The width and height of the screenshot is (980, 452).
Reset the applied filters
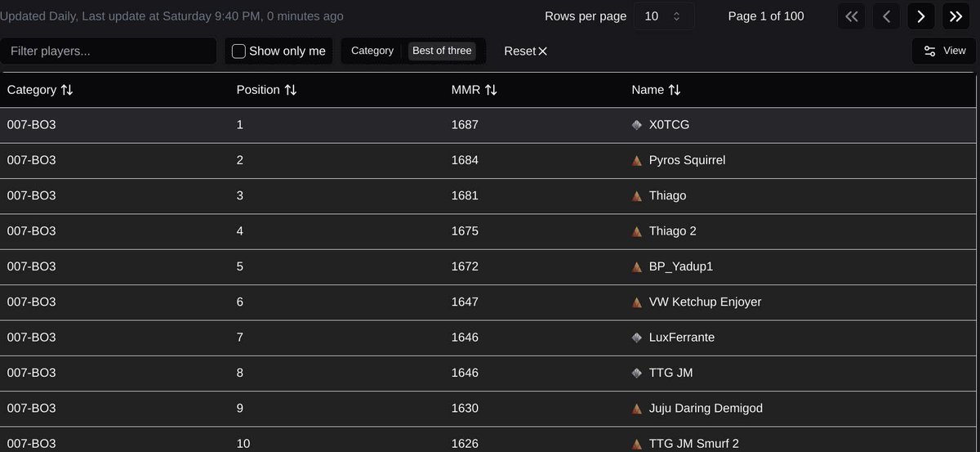click(525, 51)
